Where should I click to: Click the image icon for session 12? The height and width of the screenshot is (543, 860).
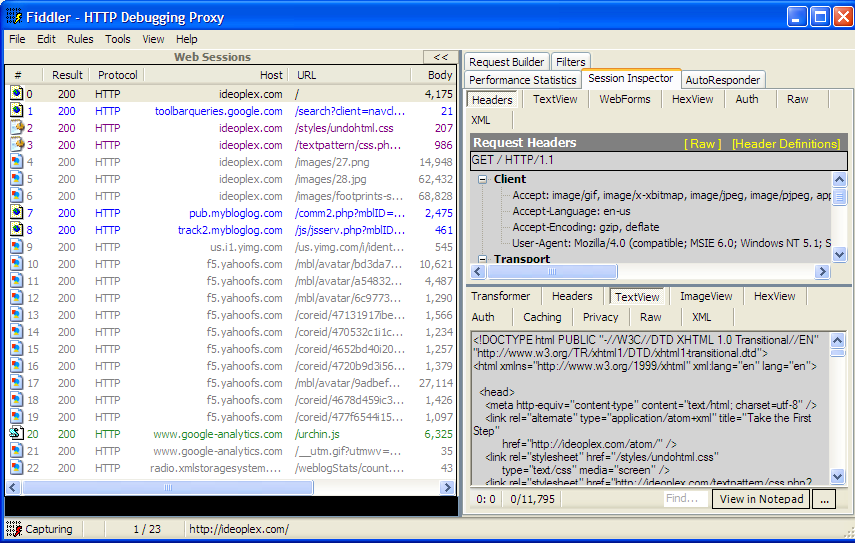(17, 297)
